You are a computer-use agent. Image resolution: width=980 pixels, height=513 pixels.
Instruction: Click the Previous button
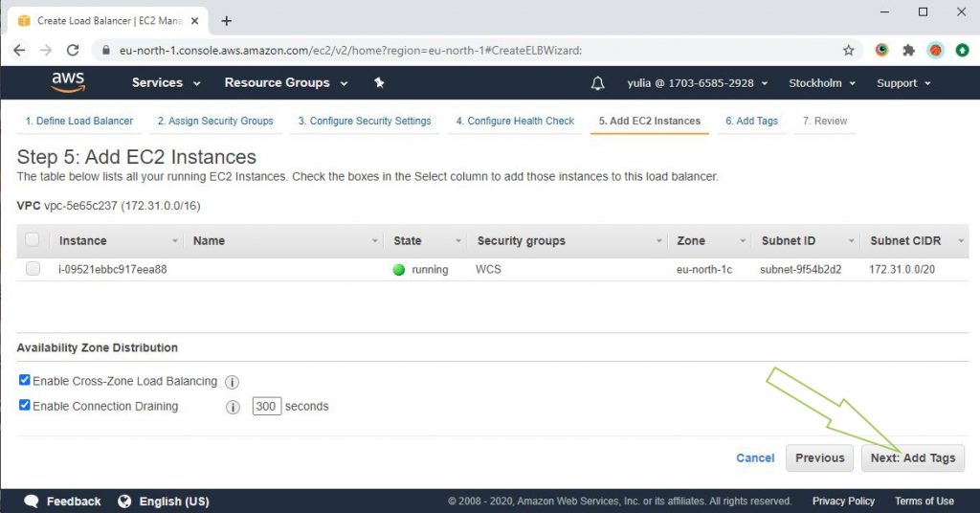pyautogui.click(x=819, y=458)
